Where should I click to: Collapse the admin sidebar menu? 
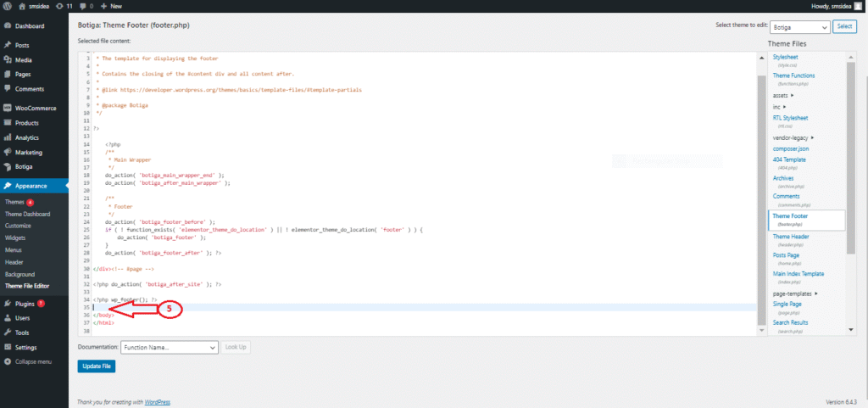click(x=32, y=361)
